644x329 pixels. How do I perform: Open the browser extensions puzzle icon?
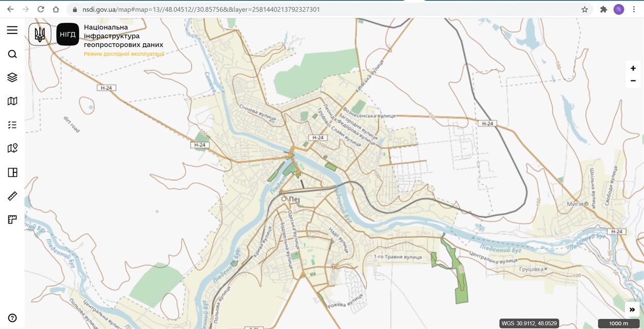click(604, 9)
